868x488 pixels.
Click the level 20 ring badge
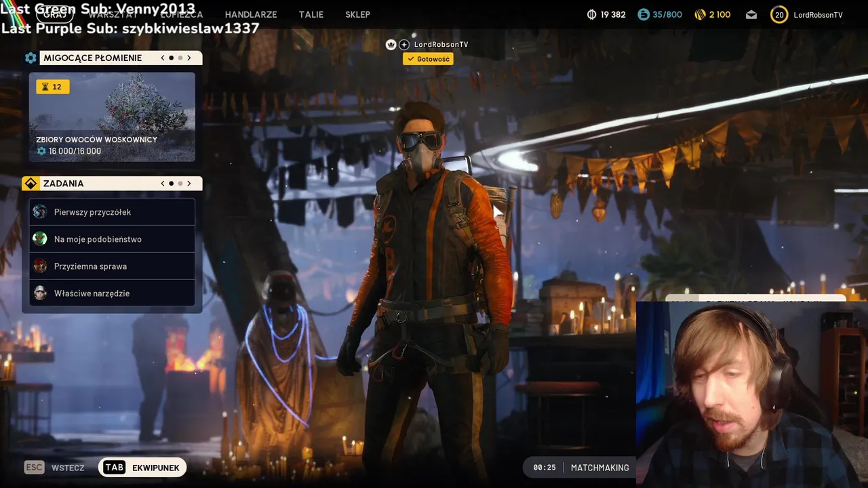[x=779, y=14]
